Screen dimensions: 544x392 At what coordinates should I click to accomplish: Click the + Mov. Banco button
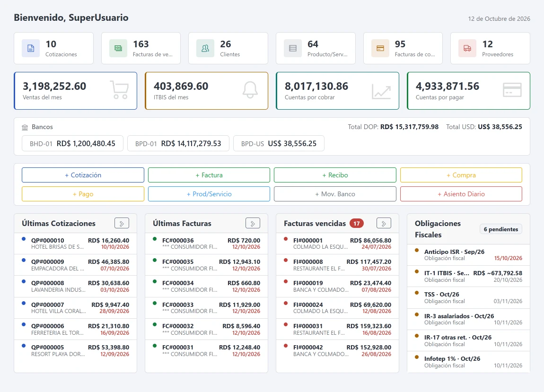[335, 194]
